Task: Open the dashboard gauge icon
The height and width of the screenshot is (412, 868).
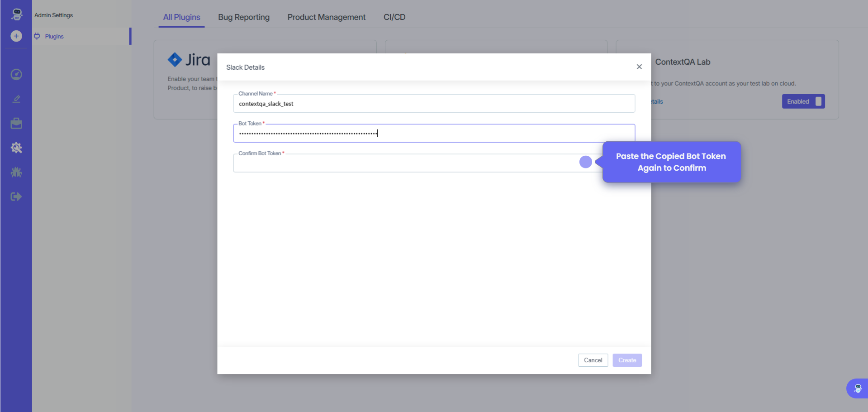Action: 16,74
